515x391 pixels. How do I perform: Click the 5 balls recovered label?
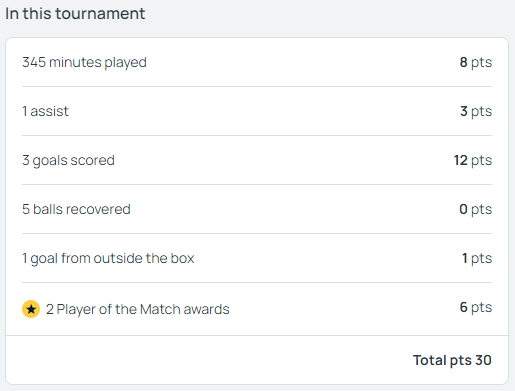pyautogui.click(x=76, y=209)
